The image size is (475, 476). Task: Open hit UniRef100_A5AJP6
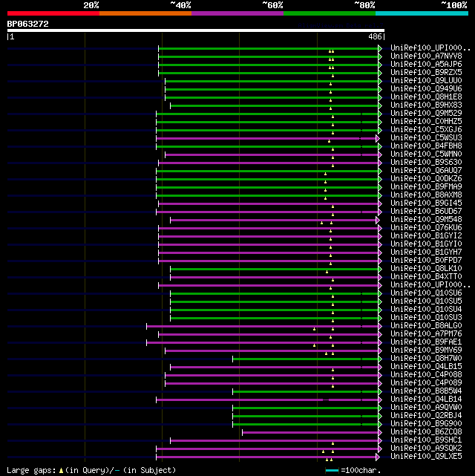426,65
